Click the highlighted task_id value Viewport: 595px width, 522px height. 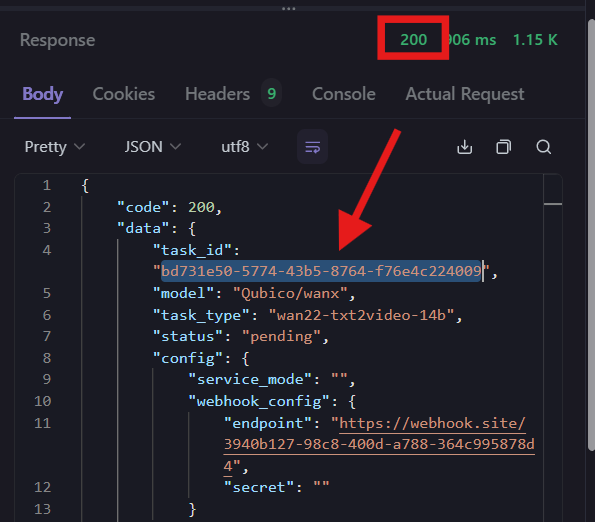321,271
